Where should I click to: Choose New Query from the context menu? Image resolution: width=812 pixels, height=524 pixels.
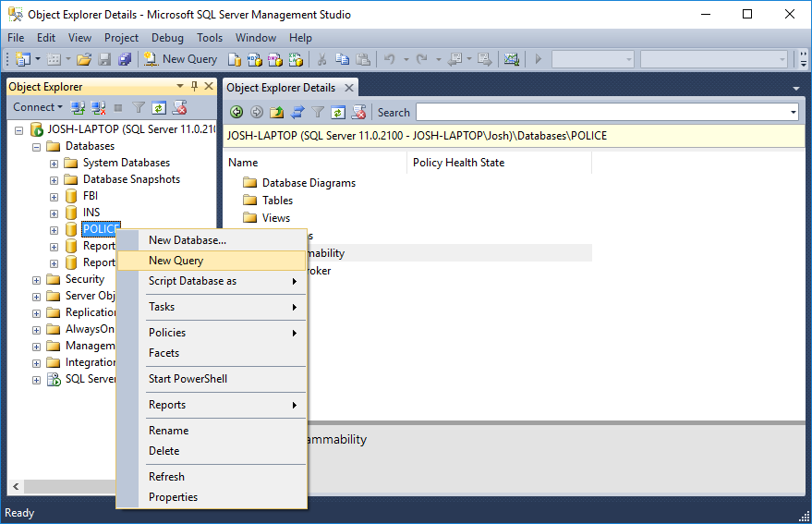click(176, 261)
